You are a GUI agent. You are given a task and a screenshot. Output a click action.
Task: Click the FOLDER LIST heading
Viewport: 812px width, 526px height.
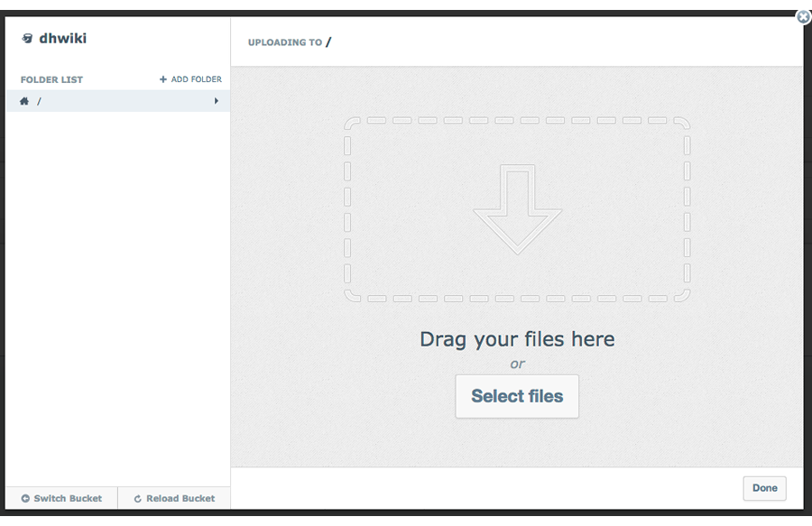[51, 79]
